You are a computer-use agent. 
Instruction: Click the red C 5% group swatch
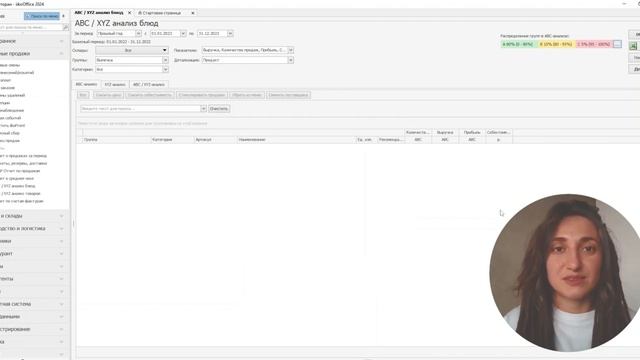(594, 44)
